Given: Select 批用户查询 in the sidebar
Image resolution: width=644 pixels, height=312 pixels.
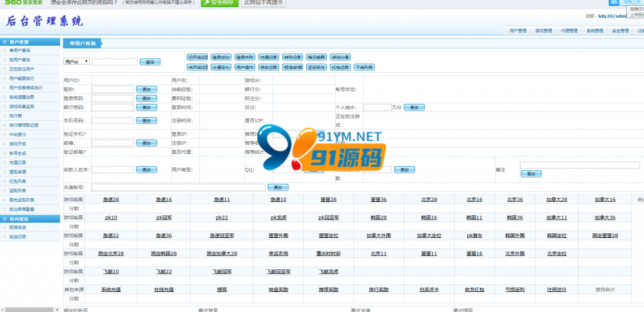Looking at the screenshot, I should tap(19, 60).
